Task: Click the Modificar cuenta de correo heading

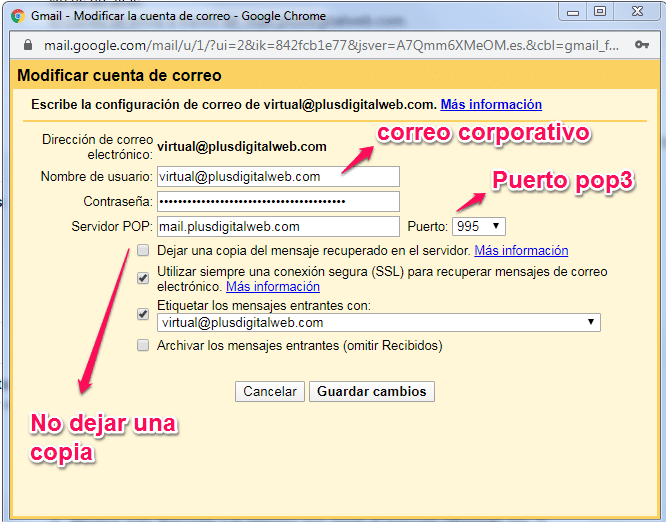Action: tap(119, 76)
